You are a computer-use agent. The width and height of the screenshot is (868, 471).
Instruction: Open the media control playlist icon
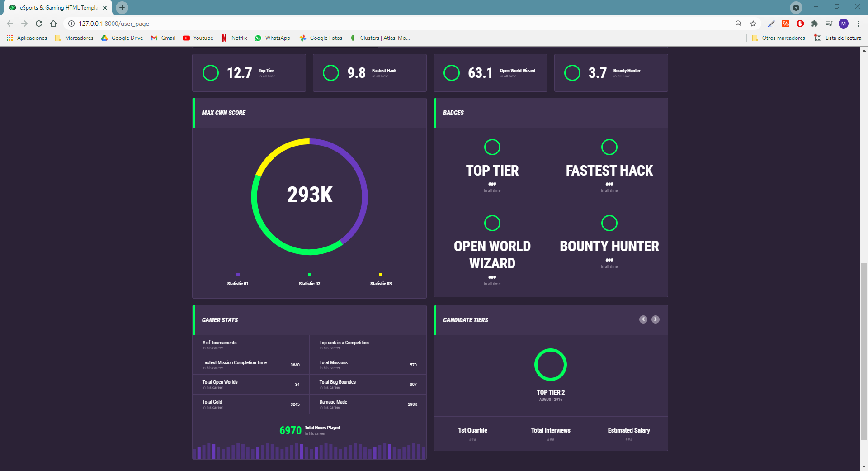pyautogui.click(x=829, y=24)
